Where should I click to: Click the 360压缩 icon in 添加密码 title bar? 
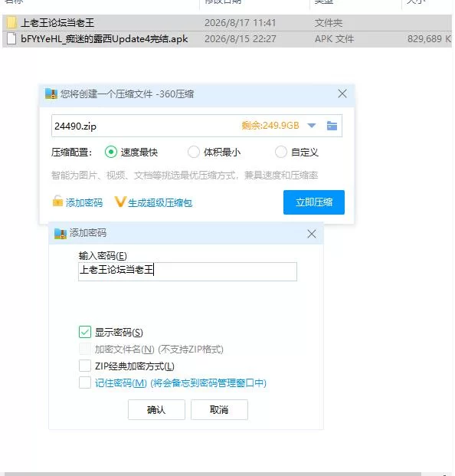pyautogui.click(x=61, y=234)
